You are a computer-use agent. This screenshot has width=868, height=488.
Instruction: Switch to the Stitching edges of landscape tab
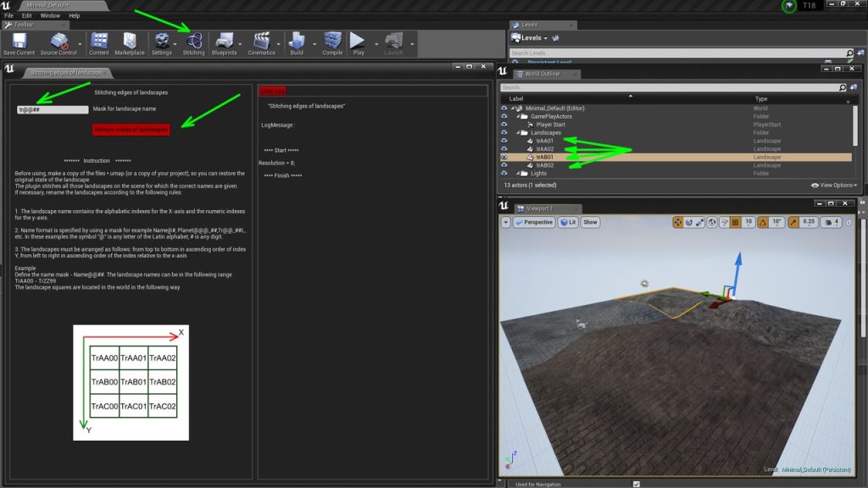[64, 73]
